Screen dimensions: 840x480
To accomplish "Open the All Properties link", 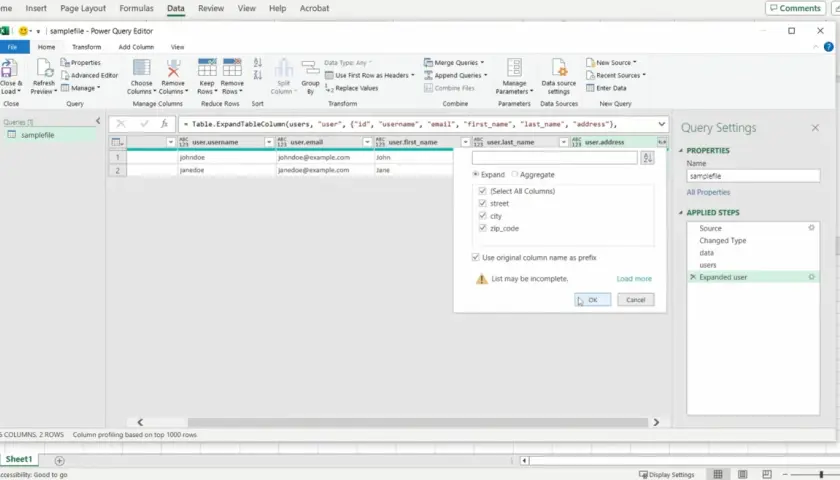I will 708,192.
